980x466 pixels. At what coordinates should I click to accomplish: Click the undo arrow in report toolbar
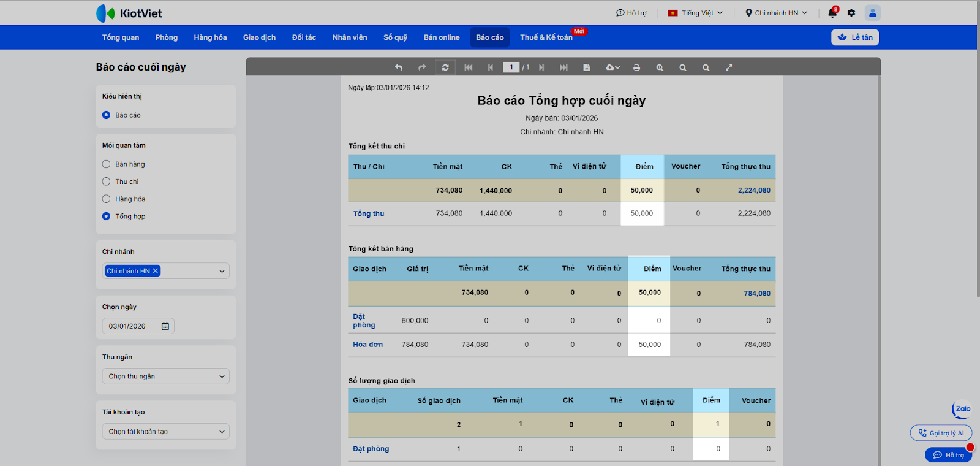399,67
